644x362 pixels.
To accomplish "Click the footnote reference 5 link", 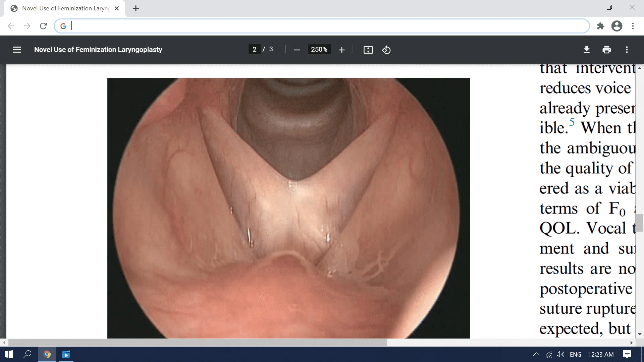I will point(572,122).
